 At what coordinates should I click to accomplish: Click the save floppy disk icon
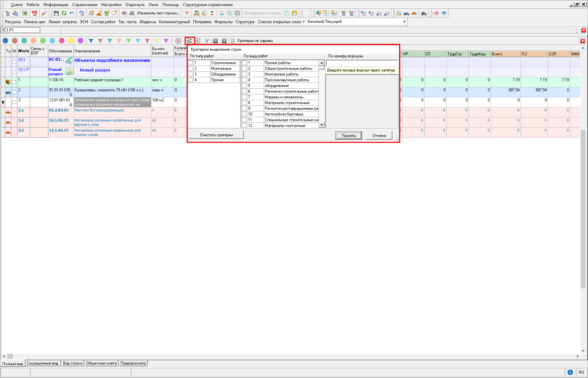tap(56, 13)
